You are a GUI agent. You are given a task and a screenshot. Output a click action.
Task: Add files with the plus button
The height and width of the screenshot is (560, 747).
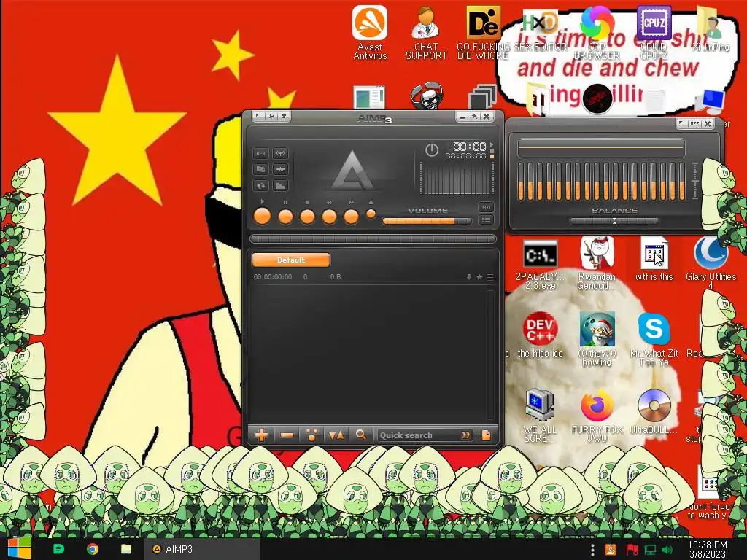(262, 435)
